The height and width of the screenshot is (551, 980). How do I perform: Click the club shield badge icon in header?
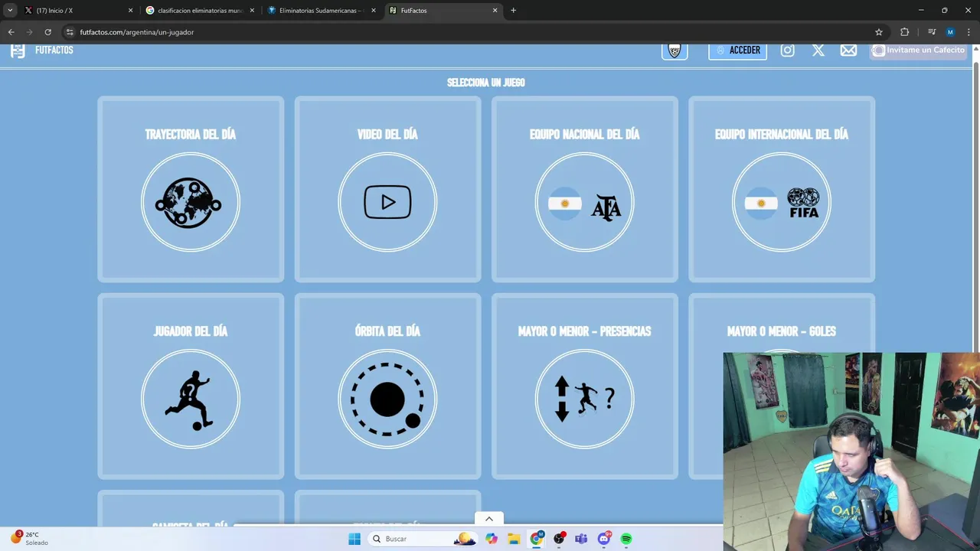click(x=675, y=51)
